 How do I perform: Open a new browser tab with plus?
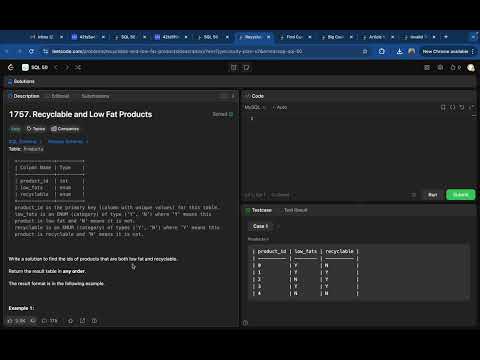point(446,37)
